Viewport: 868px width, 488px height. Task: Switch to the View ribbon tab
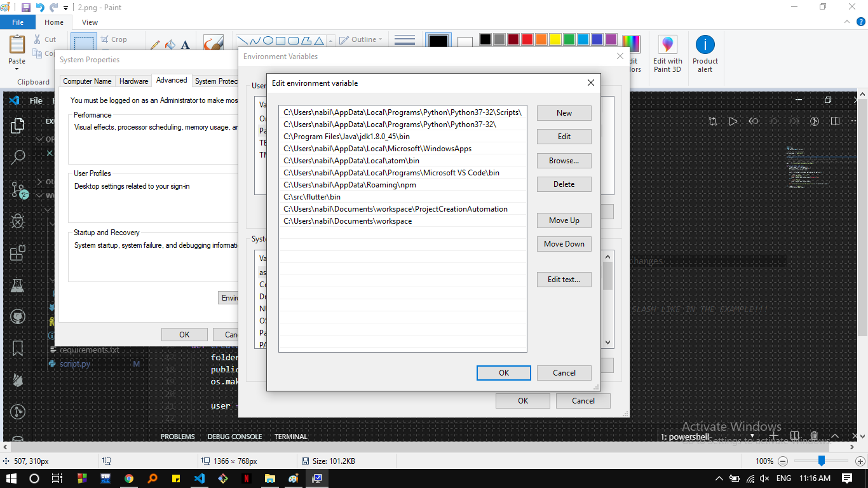90,22
